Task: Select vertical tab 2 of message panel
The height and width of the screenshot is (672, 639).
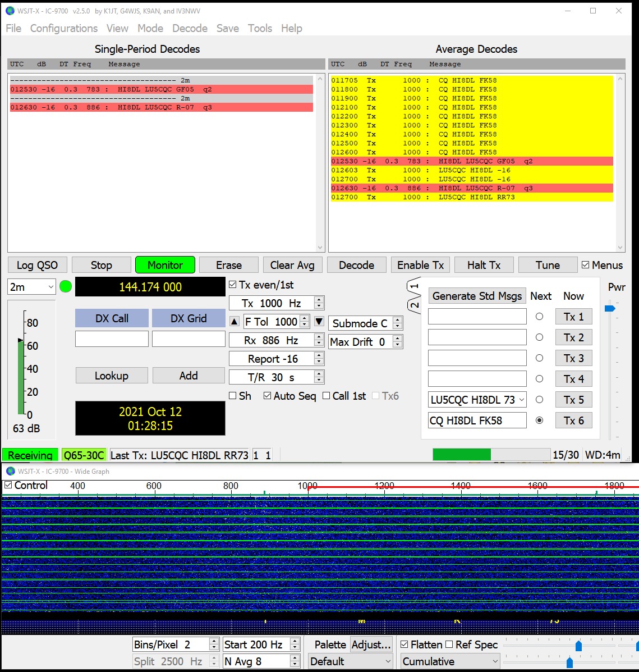Action: coord(413,305)
